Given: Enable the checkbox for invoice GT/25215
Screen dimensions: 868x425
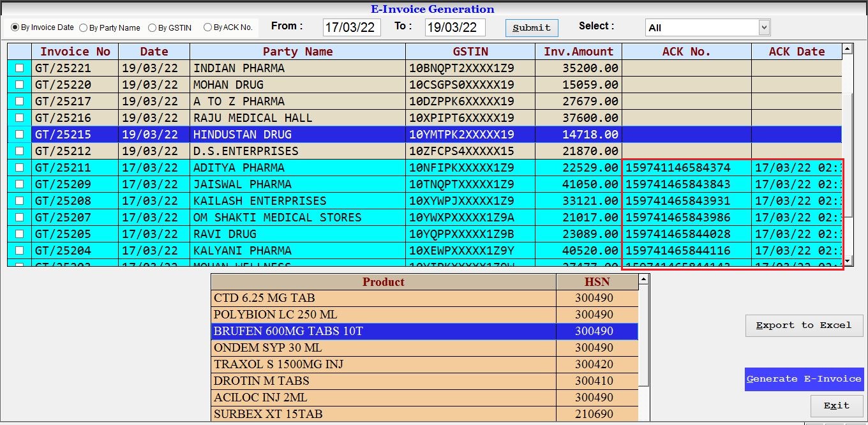Looking at the screenshot, I should (20, 134).
